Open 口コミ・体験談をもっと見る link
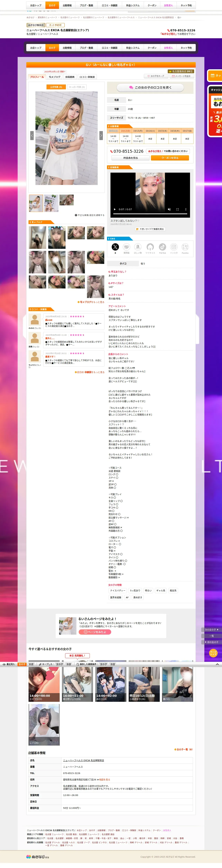The image size is (222, 868). [89, 372]
